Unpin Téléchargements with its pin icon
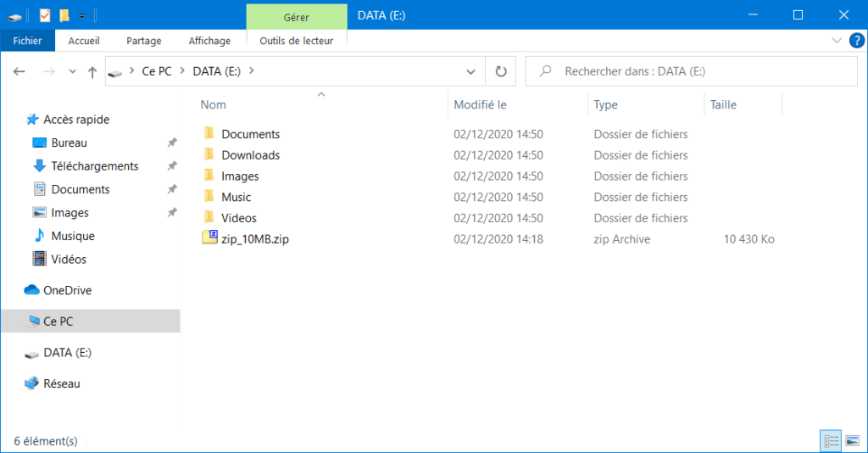The height and width of the screenshot is (453, 868). 172,166
